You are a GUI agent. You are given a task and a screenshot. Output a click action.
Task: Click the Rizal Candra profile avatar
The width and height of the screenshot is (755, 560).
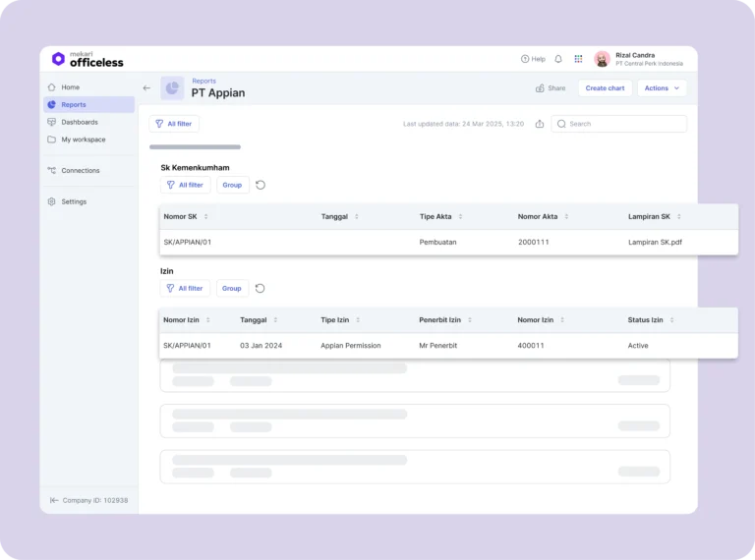click(x=602, y=59)
